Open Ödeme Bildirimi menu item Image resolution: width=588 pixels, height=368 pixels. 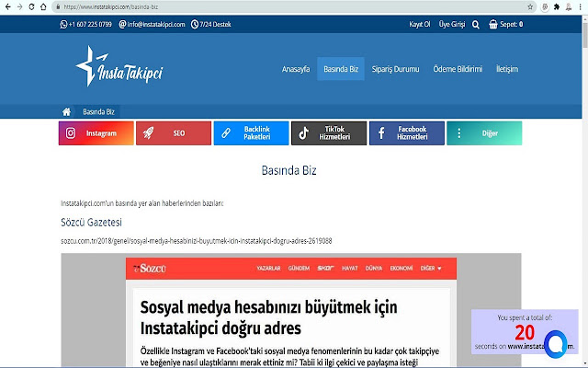(458, 69)
